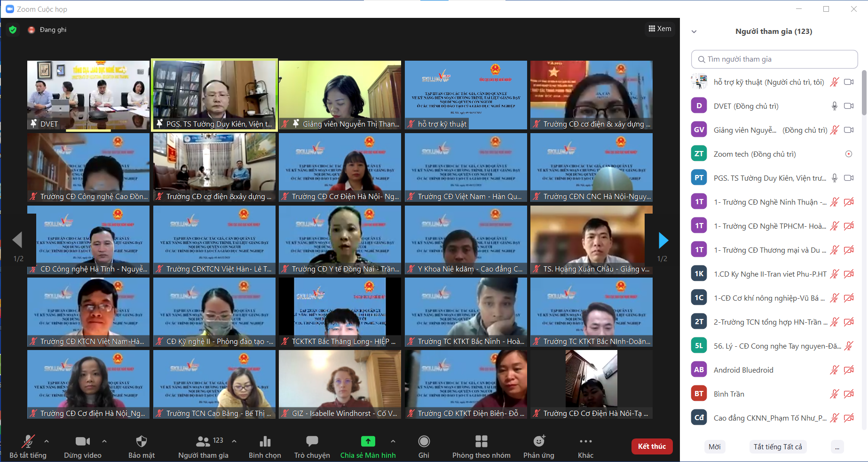Collapse the Người tham gia panel chevron
Viewport: 868px width, 462px height.
coord(694,32)
